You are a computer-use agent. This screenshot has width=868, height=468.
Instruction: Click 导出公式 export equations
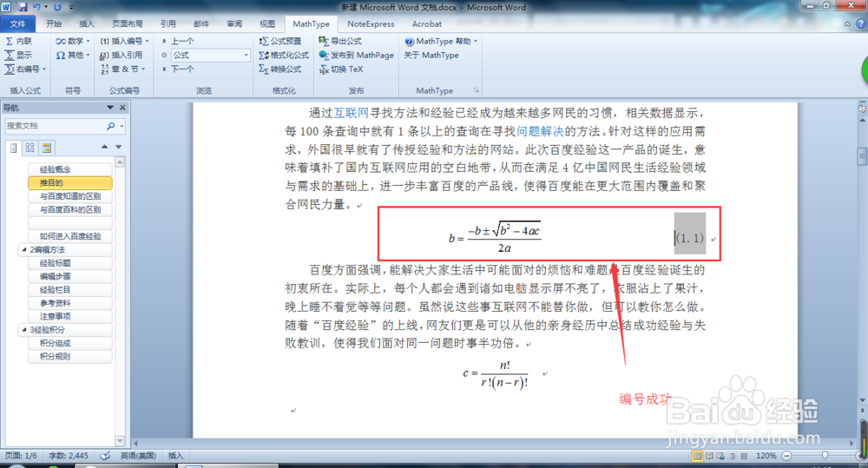pos(340,41)
